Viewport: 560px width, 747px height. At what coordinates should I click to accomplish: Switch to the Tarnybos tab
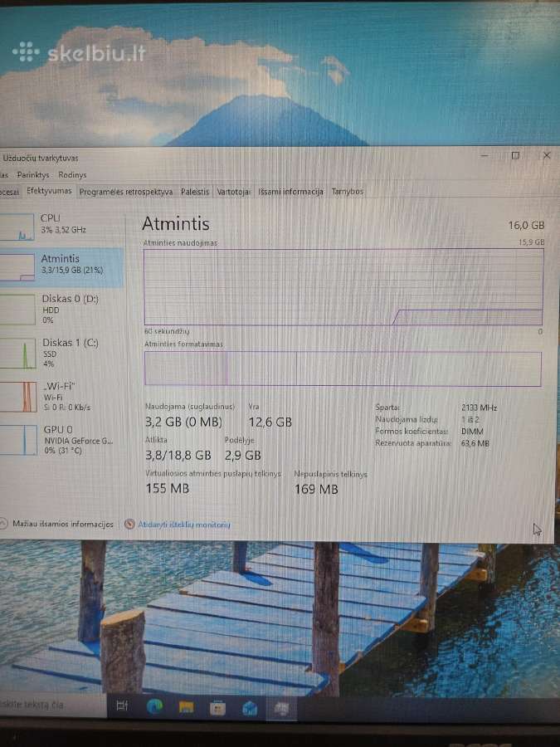pyautogui.click(x=347, y=192)
